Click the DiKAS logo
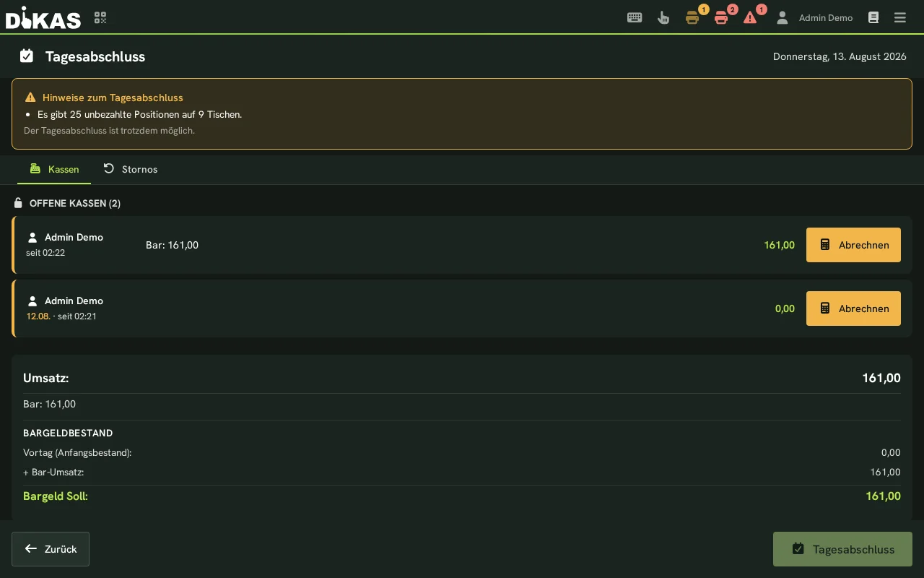The height and width of the screenshot is (578, 924). tap(43, 17)
